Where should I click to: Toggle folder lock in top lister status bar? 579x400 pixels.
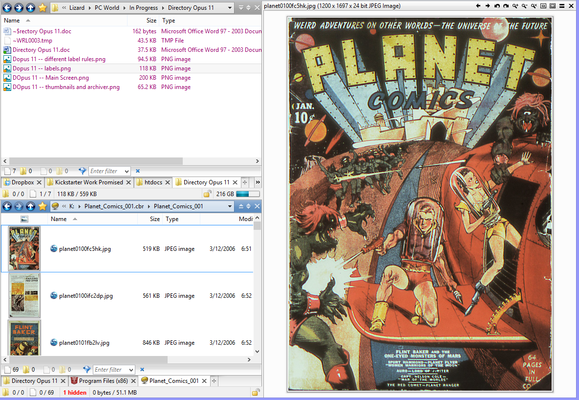tap(207, 194)
